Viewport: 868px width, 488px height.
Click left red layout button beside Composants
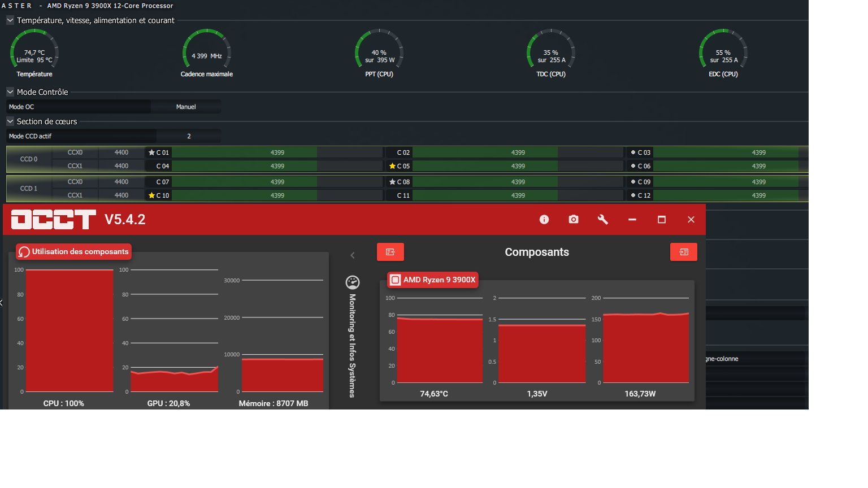pyautogui.click(x=390, y=252)
